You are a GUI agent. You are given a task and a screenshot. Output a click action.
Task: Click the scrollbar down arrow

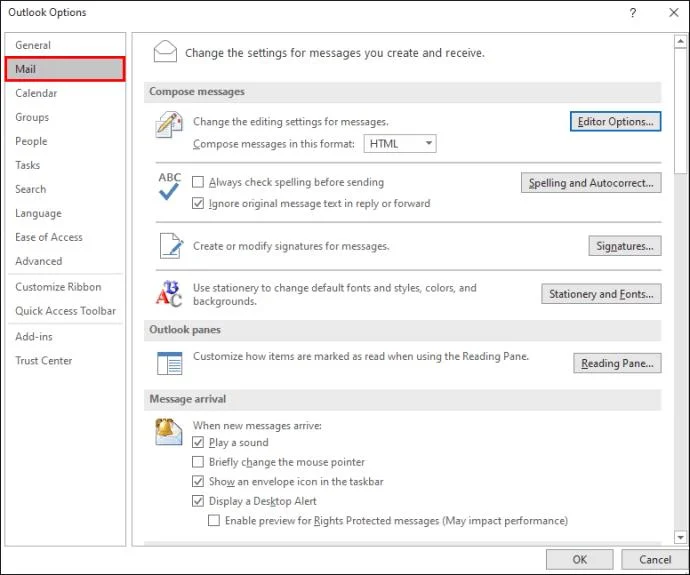click(680, 537)
